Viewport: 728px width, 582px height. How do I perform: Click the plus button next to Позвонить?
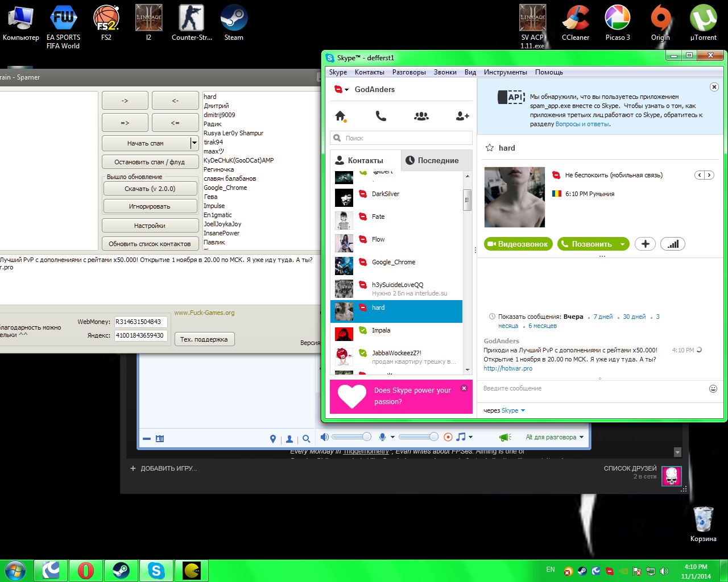[x=645, y=244]
